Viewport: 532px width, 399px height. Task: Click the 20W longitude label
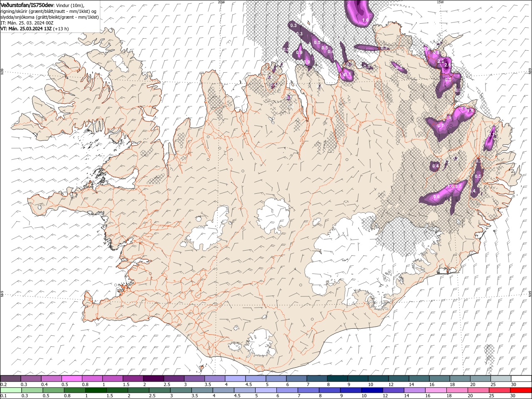221,2
